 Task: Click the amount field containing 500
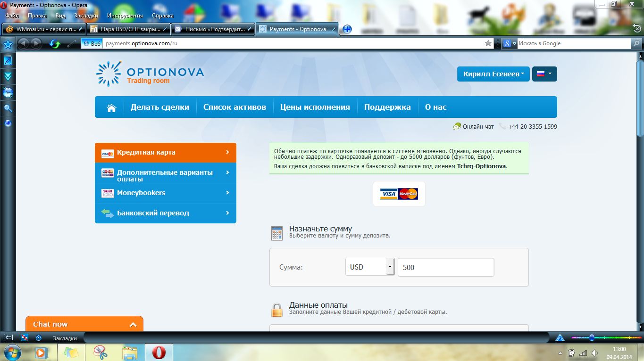coord(446,267)
